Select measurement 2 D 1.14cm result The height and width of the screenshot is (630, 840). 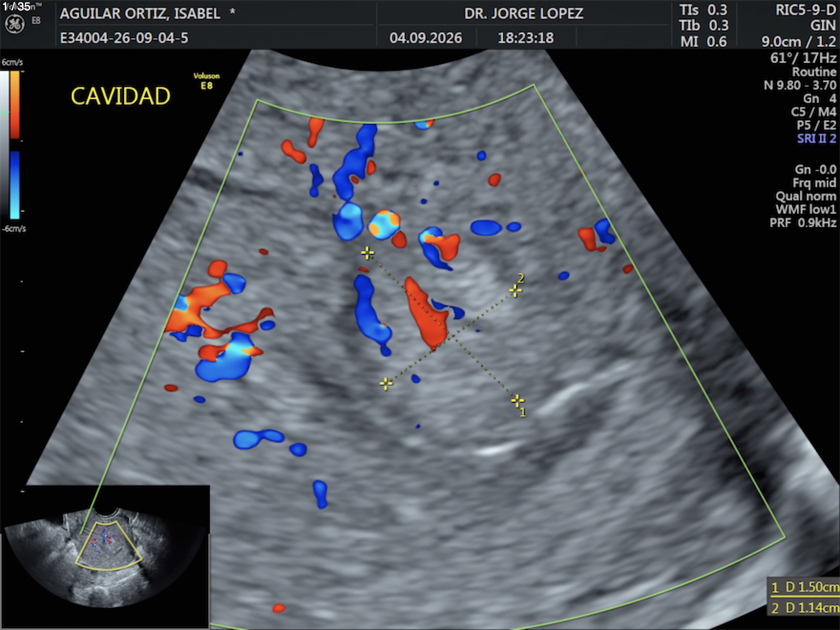[x=805, y=608]
